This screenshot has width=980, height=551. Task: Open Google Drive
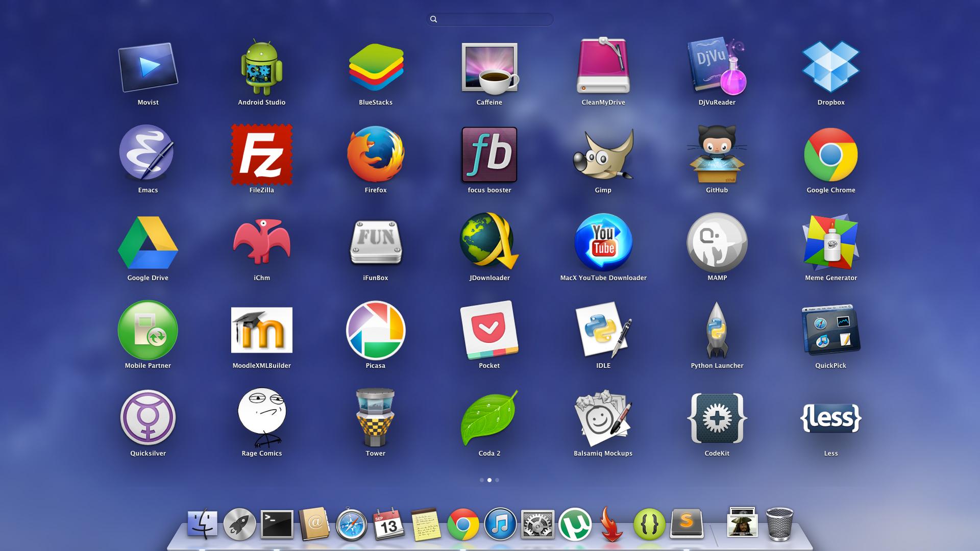pyautogui.click(x=148, y=242)
